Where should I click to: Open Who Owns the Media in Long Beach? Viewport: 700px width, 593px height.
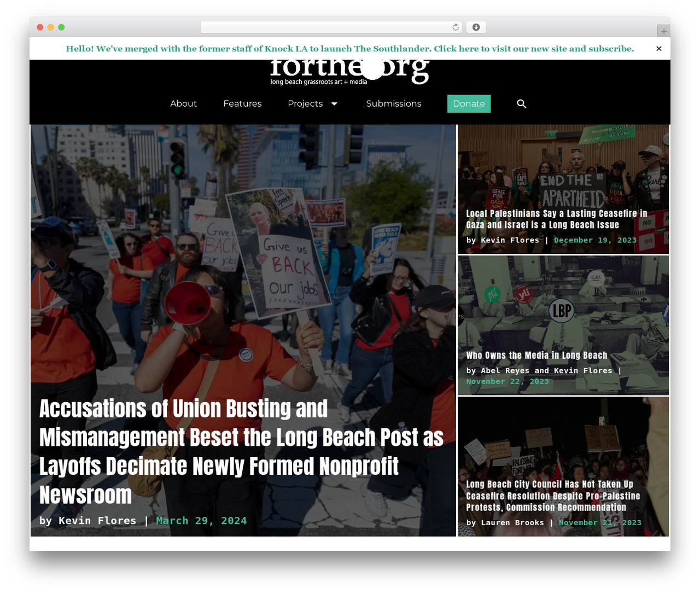pos(536,356)
